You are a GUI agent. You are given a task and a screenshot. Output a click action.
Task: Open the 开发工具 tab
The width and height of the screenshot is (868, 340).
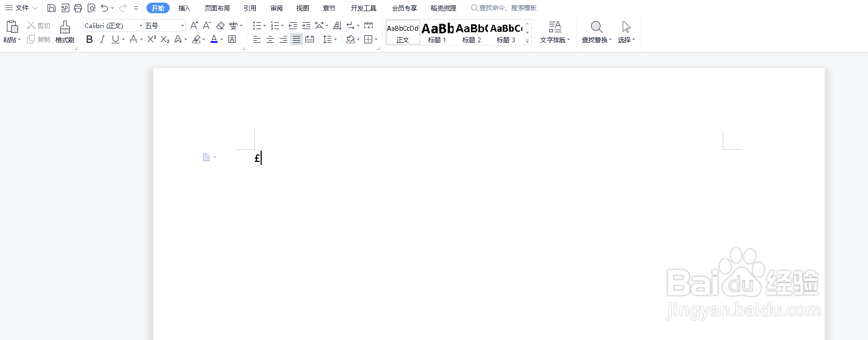364,8
